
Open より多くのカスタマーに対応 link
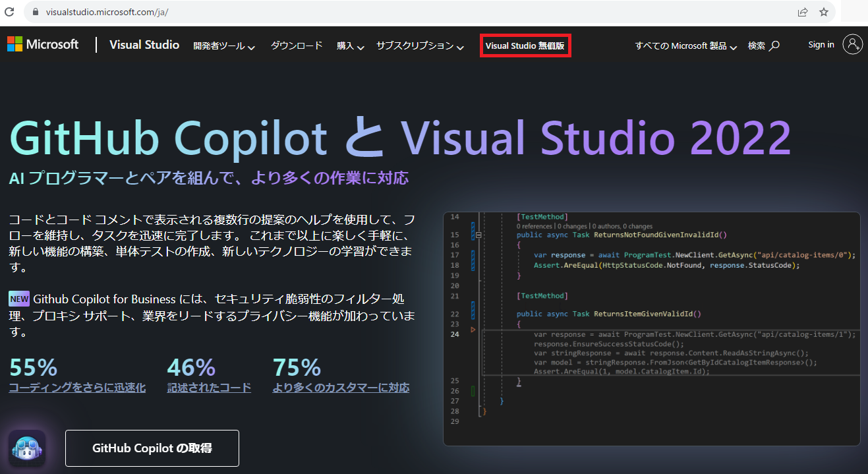click(x=341, y=388)
